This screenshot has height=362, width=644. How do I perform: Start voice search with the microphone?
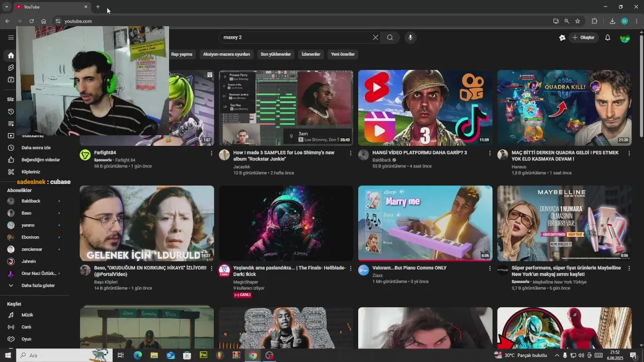tap(411, 37)
